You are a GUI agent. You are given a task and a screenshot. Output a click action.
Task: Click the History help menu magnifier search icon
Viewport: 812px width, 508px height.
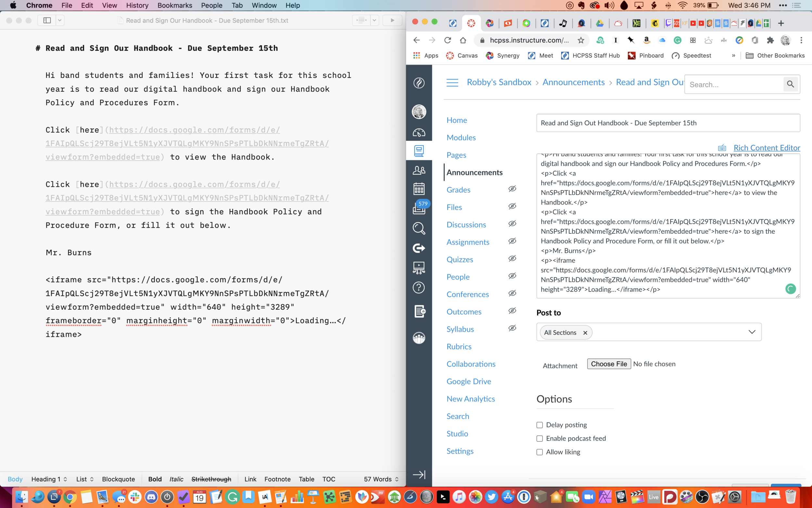pos(419,228)
